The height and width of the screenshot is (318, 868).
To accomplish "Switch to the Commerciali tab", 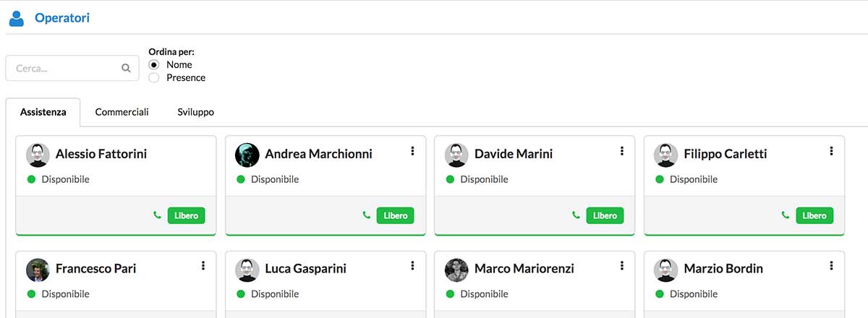I will click(122, 112).
